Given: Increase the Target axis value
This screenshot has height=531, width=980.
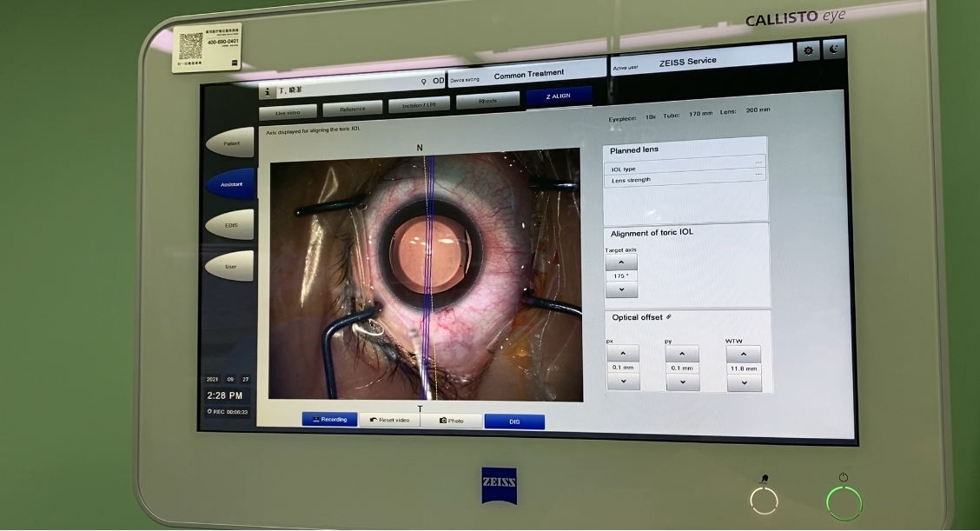Looking at the screenshot, I should coord(621,262).
